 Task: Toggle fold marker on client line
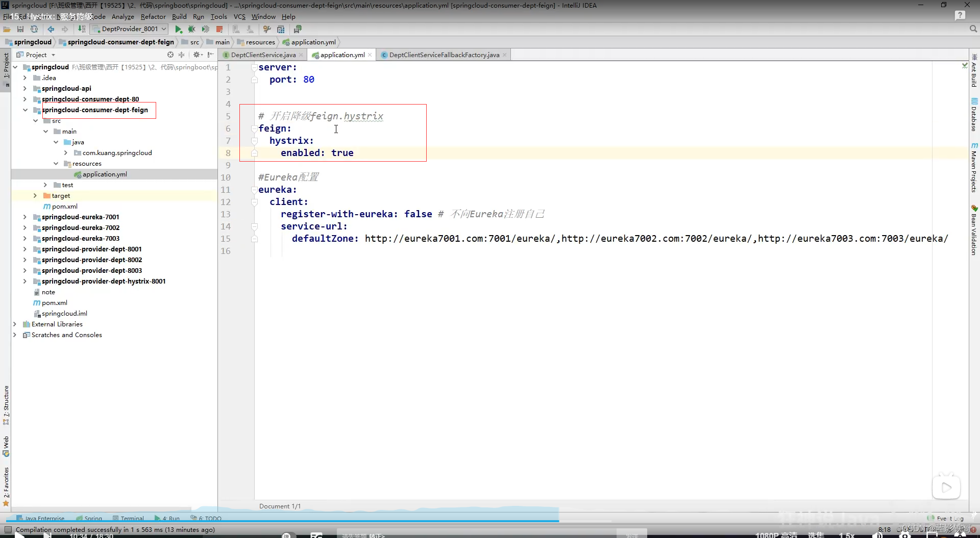[x=254, y=202]
